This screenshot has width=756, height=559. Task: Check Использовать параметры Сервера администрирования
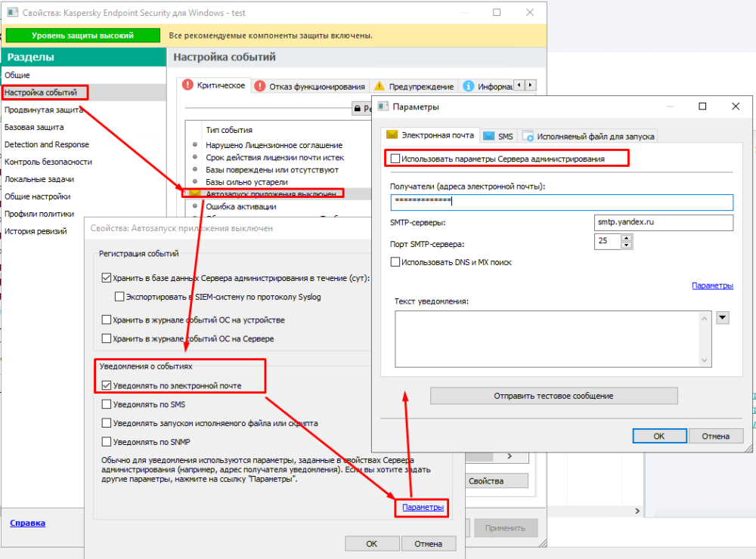tap(395, 159)
